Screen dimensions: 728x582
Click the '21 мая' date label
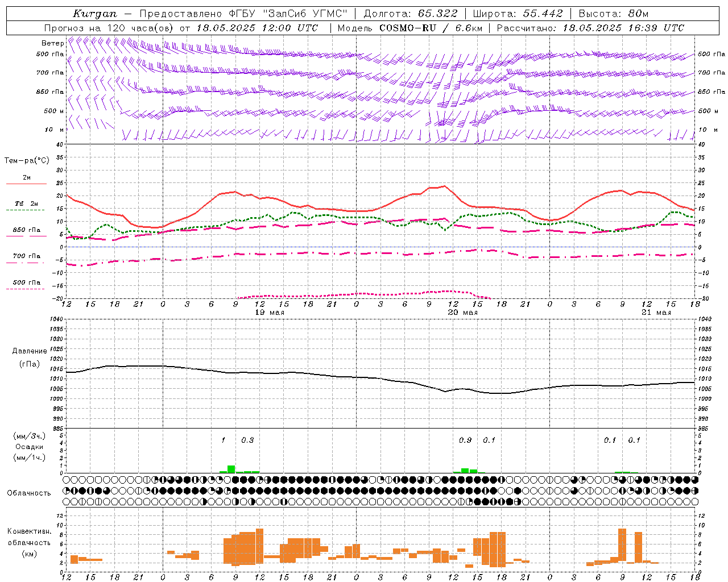point(656,313)
